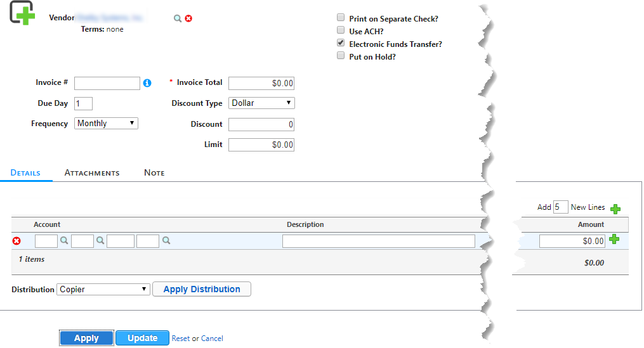This screenshot has width=644, height=348.
Task: Click into the Invoice # text field
Action: point(107,84)
